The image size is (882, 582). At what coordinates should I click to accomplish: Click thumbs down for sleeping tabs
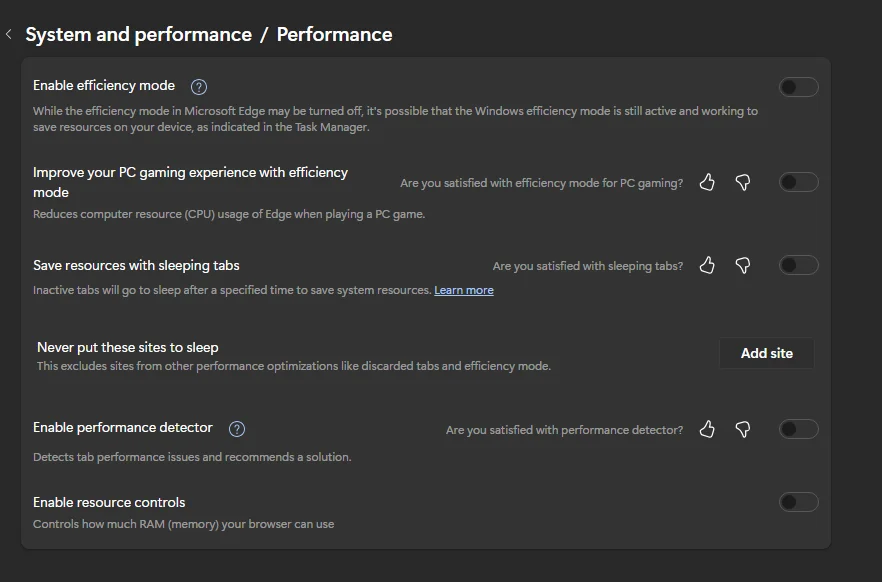pos(742,265)
